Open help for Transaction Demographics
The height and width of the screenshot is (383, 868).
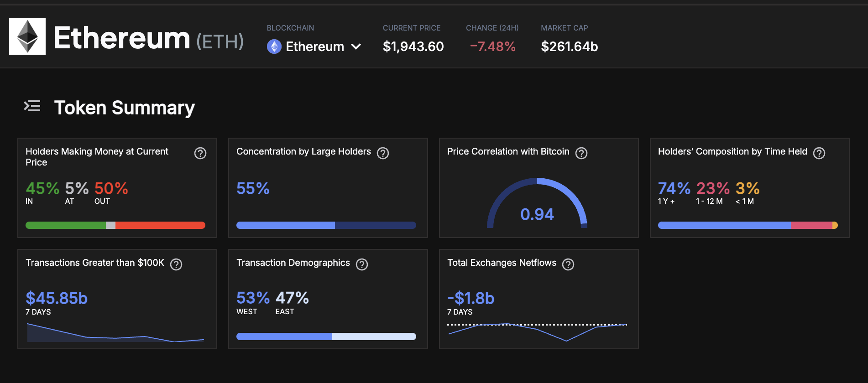pos(362,264)
